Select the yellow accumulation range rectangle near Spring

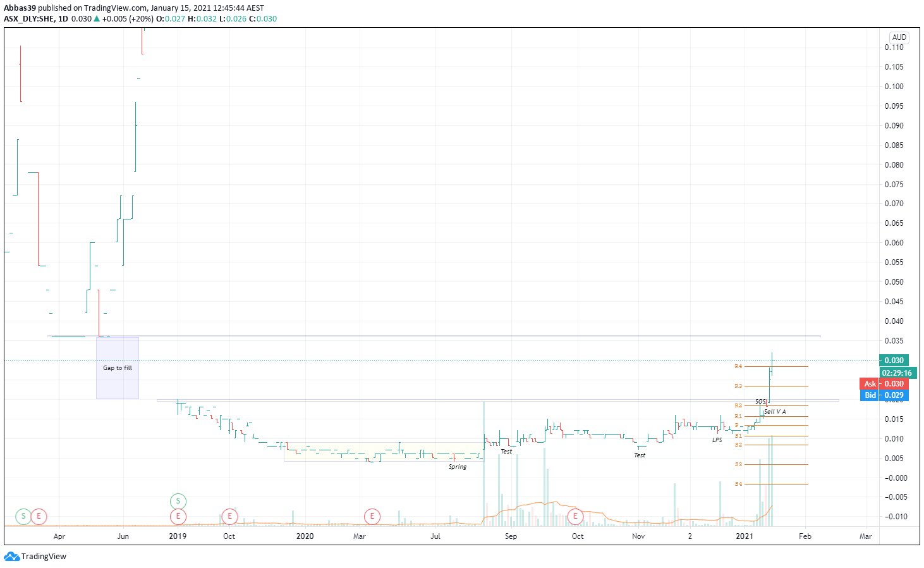coord(384,452)
